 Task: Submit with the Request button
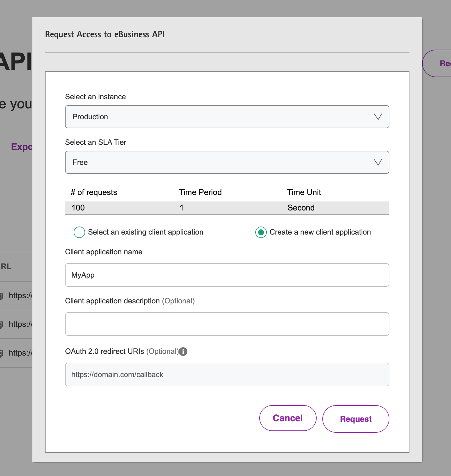click(x=356, y=419)
